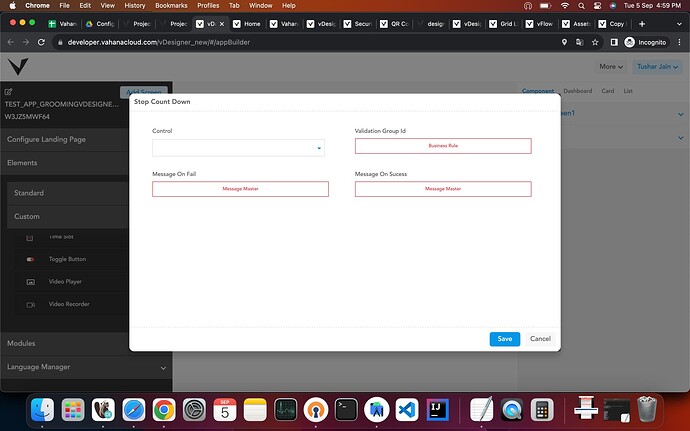Open Visual Studio Code from dock
This screenshot has width=690, height=431.
[x=407, y=410]
